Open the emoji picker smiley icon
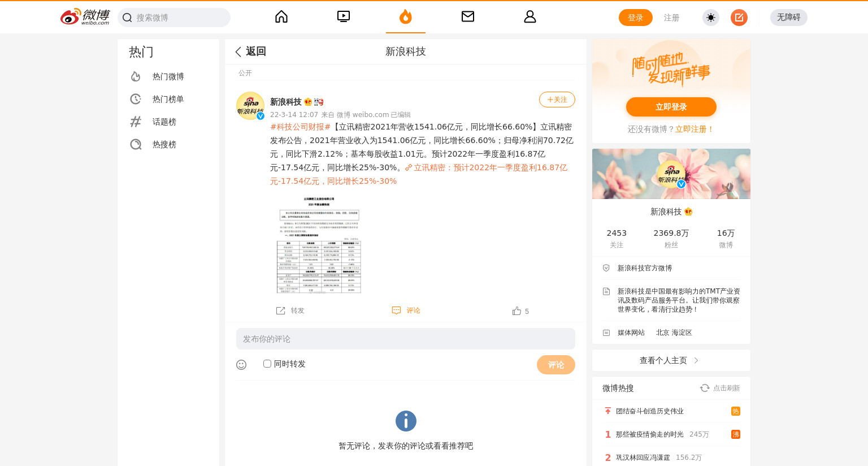This screenshot has width=868, height=466. tap(241, 365)
